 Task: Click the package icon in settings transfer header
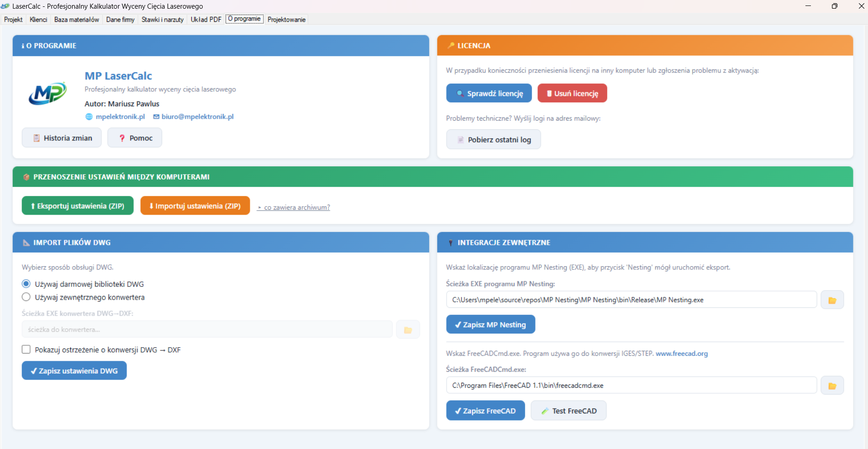tap(26, 177)
